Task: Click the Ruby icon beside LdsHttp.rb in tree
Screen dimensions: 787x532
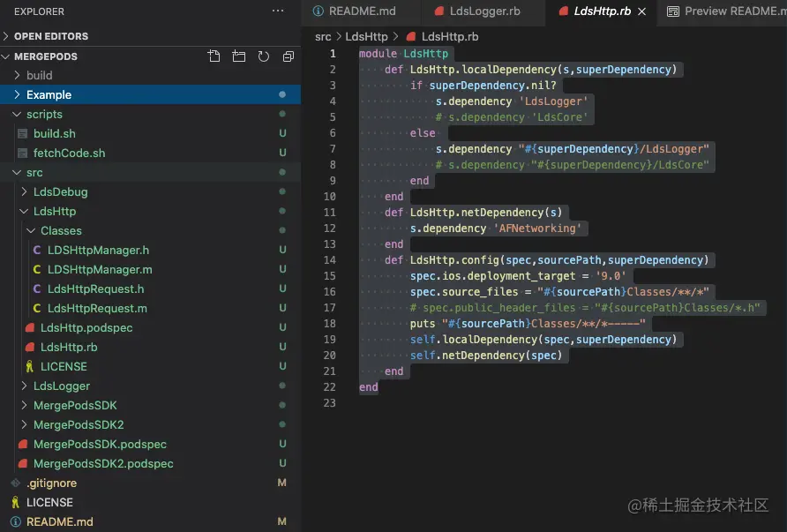Action: coord(30,347)
